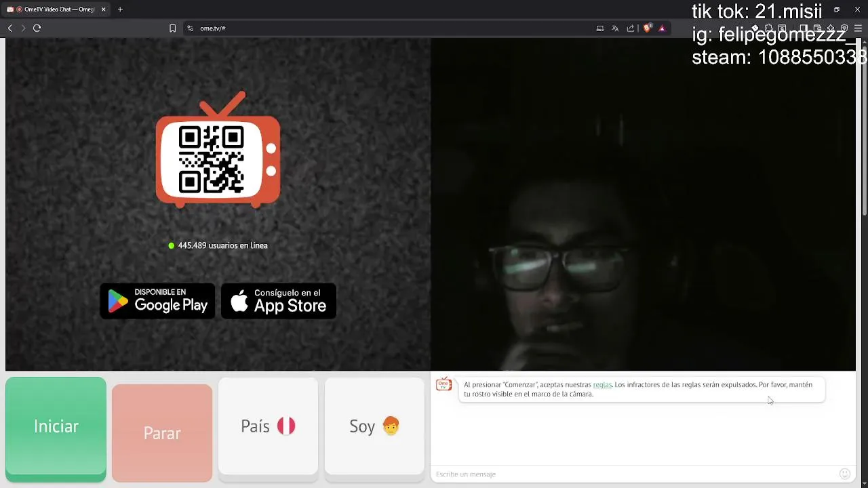Image resolution: width=868 pixels, height=488 pixels.
Task: Click the install app icon in address bar
Action: pyautogui.click(x=600, y=28)
